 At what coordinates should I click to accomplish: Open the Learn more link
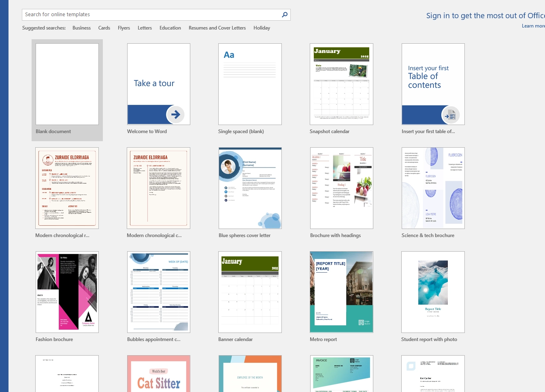[533, 26]
